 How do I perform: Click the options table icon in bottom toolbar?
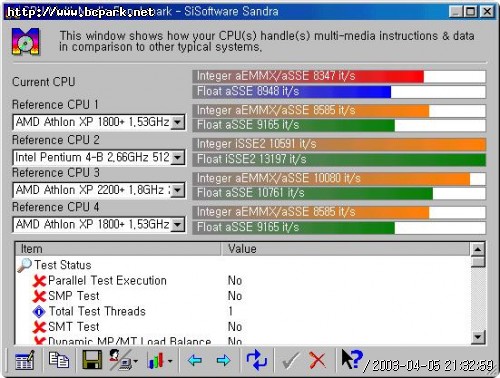coord(25,360)
